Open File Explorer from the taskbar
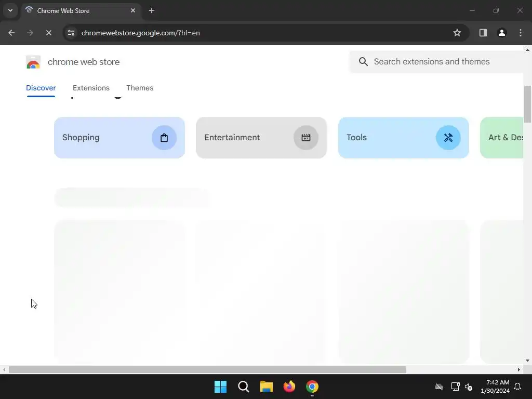532x399 pixels. click(267, 387)
